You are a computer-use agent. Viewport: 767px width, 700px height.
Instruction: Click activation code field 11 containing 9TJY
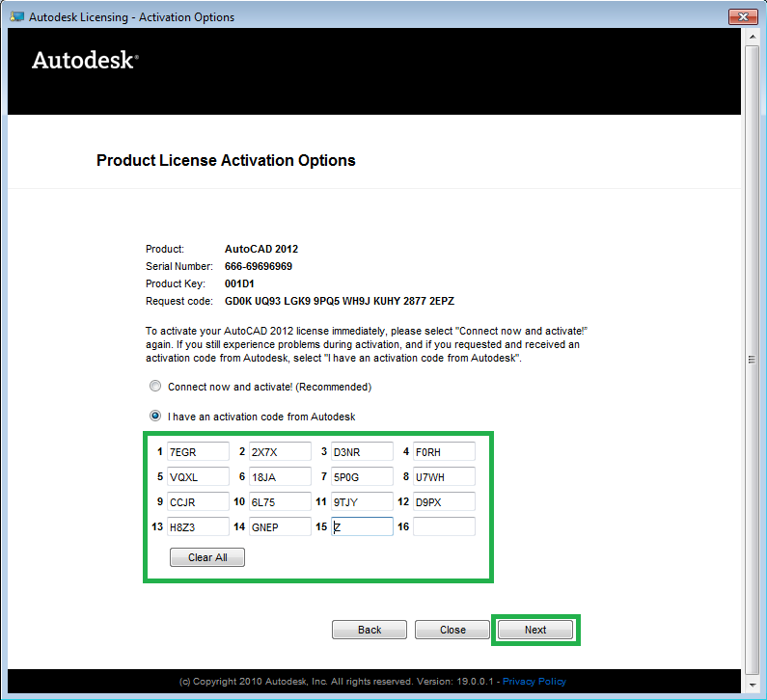point(362,501)
